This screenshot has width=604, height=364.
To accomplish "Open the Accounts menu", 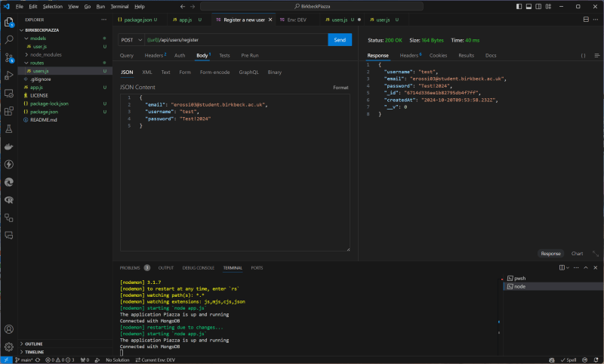I will click(8, 329).
